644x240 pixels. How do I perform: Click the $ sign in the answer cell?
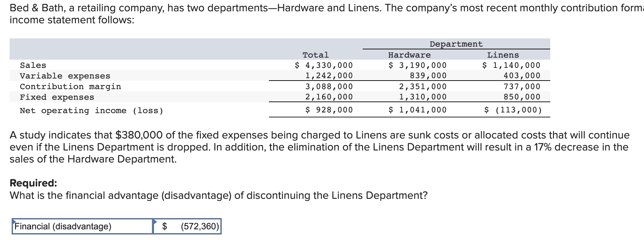(165, 226)
